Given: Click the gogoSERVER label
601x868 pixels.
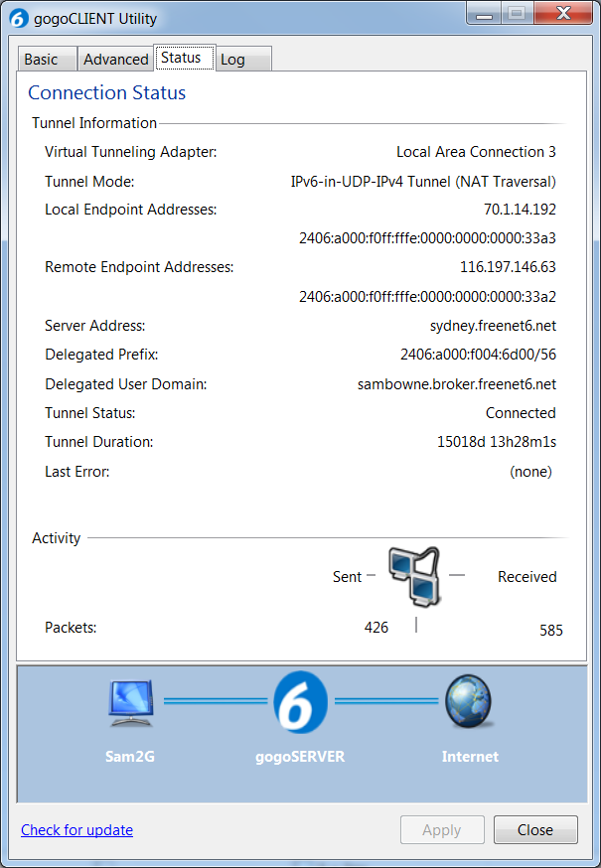Looking at the screenshot, I should (300, 756).
